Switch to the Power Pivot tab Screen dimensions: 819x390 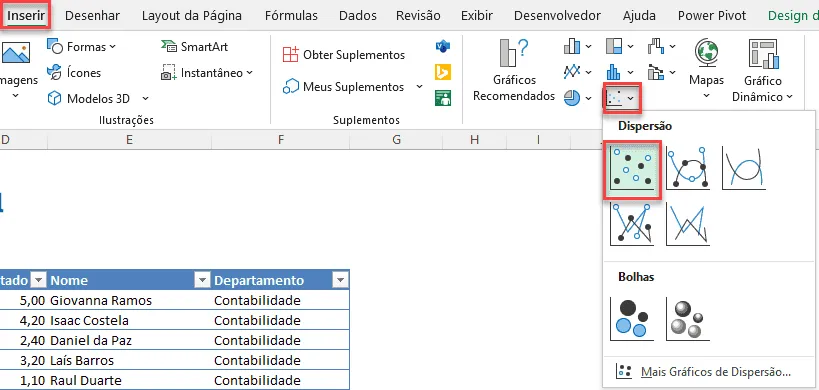(x=712, y=16)
